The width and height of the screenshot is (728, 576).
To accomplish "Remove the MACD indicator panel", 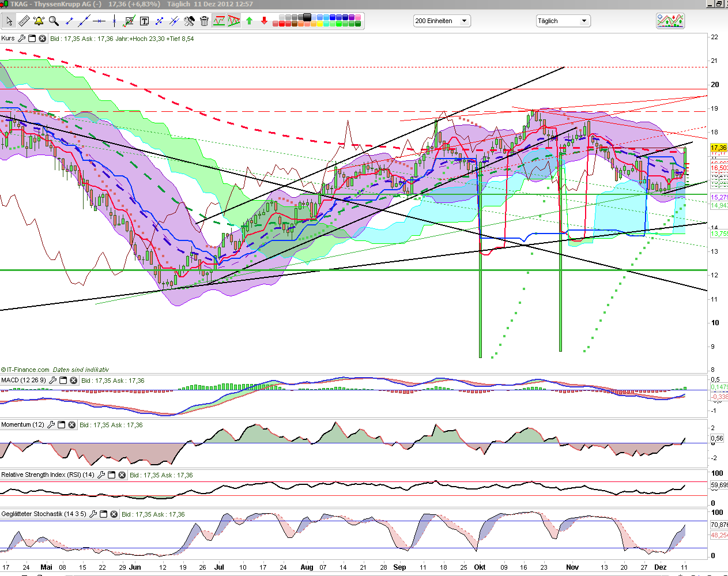I will (73, 381).
